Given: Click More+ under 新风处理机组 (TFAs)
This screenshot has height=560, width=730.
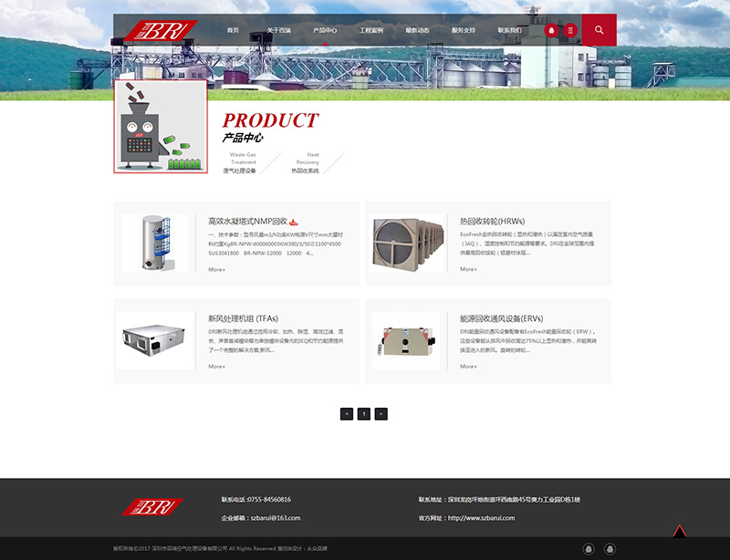Looking at the screenshot, I should (216, 367).
